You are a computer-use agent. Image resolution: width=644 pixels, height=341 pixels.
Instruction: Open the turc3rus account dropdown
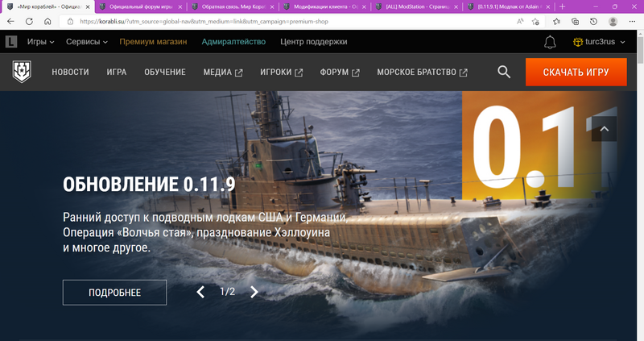[x=599, y=42]
